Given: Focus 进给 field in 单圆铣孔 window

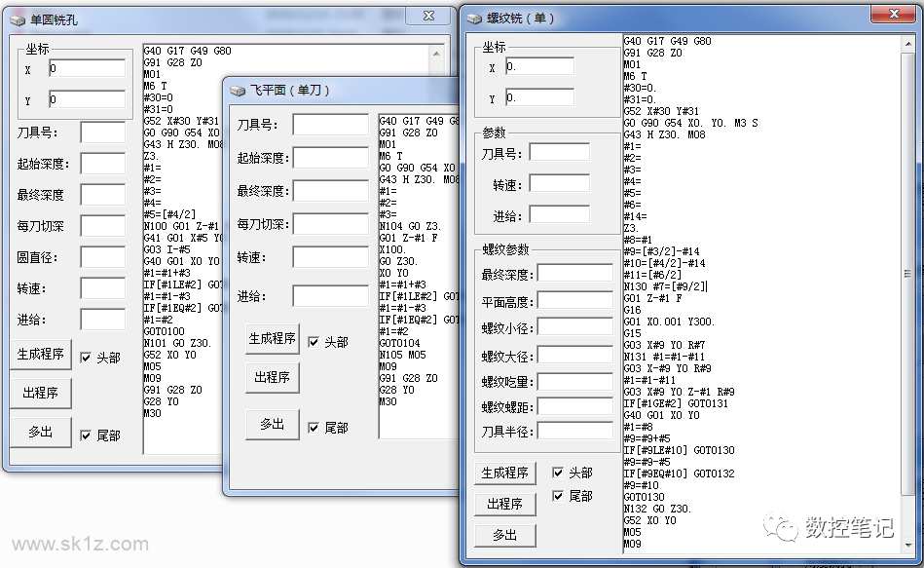Looking at the screenshot, I should [102, 320].
